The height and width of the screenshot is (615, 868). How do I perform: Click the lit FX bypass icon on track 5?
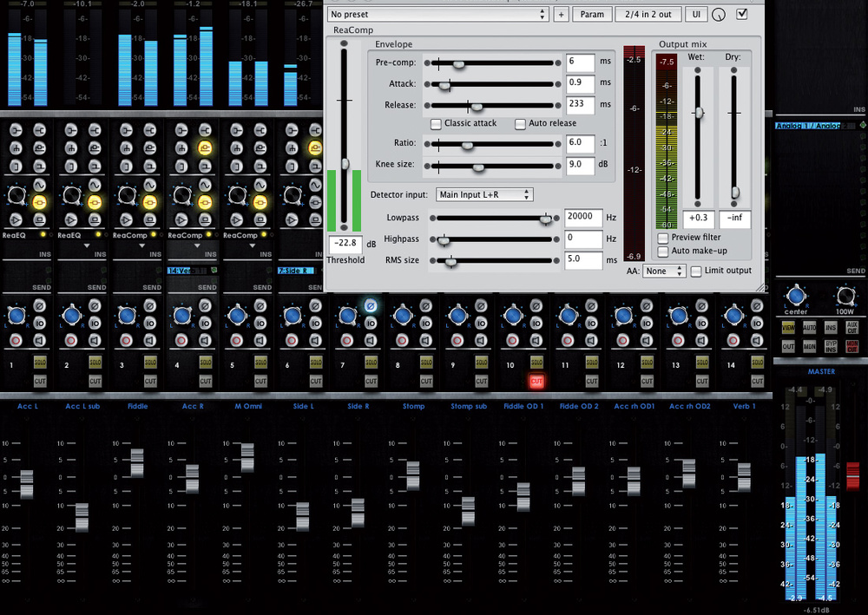pos(260,202)
